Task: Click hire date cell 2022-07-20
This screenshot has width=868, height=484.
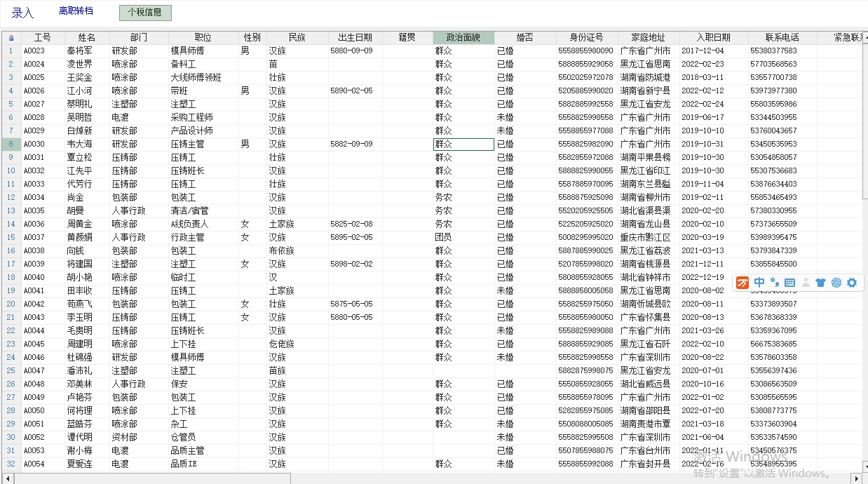Action: click(713, 411)
